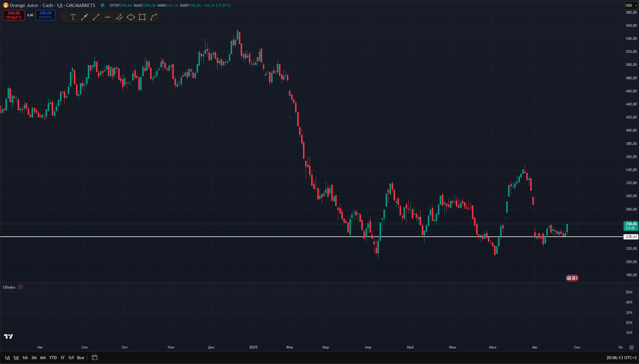Click the volume indicator warning icon
This screenshot has width=639, height=364.
(x=20, y=287)
